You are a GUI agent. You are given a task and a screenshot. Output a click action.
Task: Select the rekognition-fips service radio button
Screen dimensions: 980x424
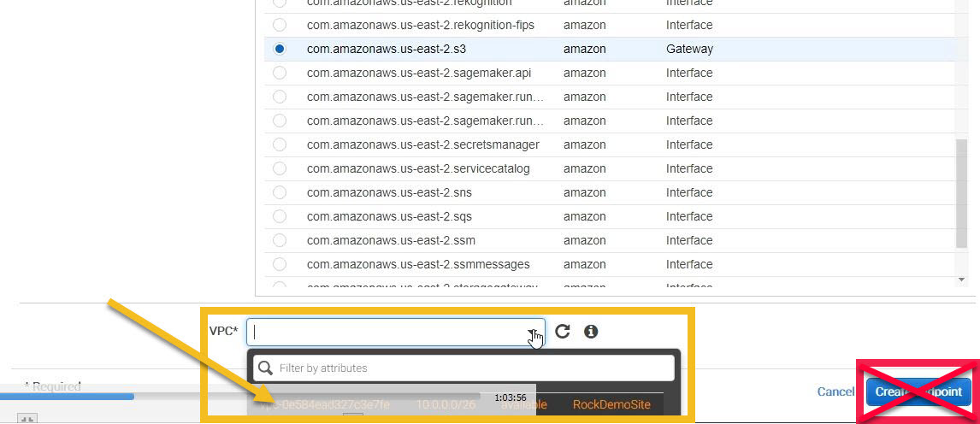click(280, 25)
